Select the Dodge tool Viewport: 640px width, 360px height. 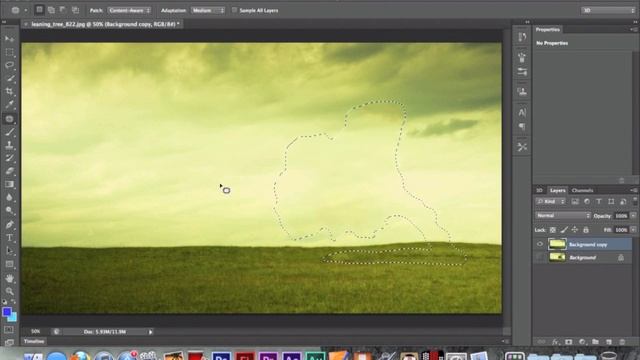pos(9,211)
